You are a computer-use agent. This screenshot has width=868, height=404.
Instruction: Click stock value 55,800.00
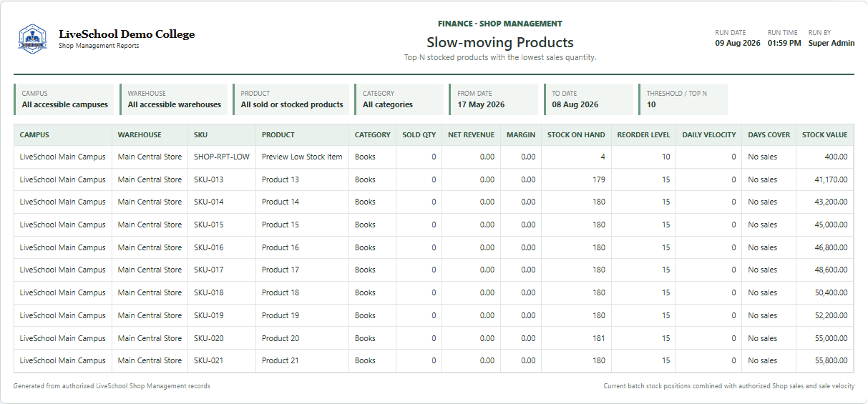(x=830, y=360)
